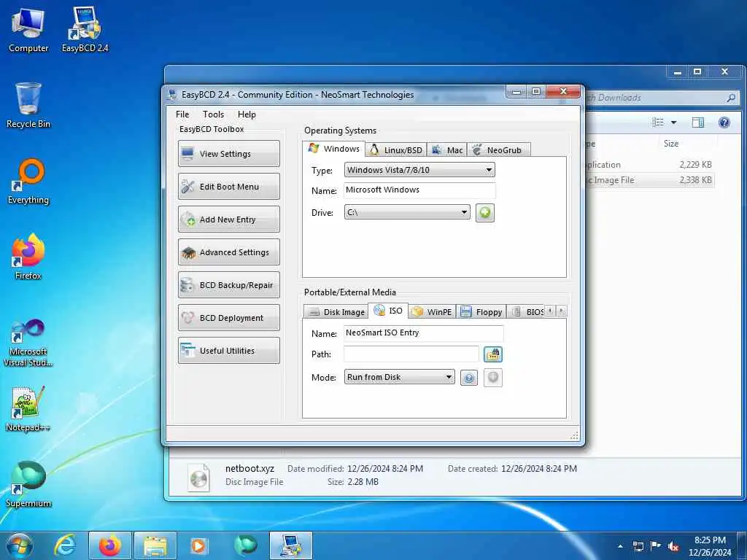Open the Tools menu
The image size is (747, 560).
tap(213, 114)
